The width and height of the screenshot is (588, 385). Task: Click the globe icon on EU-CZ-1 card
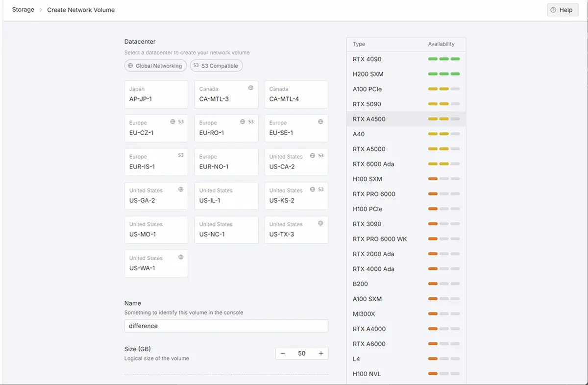(x=172, y=121)
